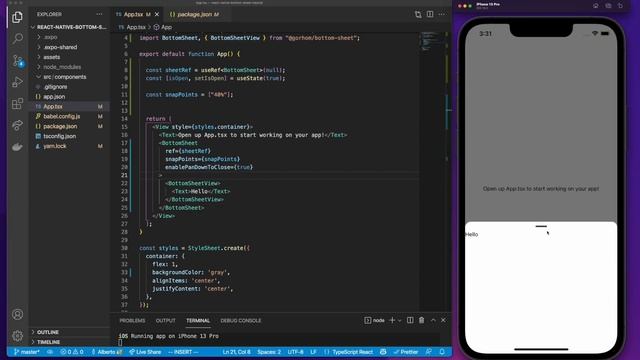Expand the OUTLINE section

(48, 332)
